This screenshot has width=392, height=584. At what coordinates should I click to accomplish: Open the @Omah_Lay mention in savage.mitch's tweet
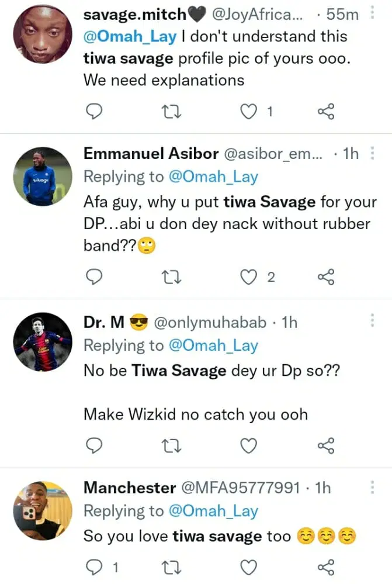130,36
